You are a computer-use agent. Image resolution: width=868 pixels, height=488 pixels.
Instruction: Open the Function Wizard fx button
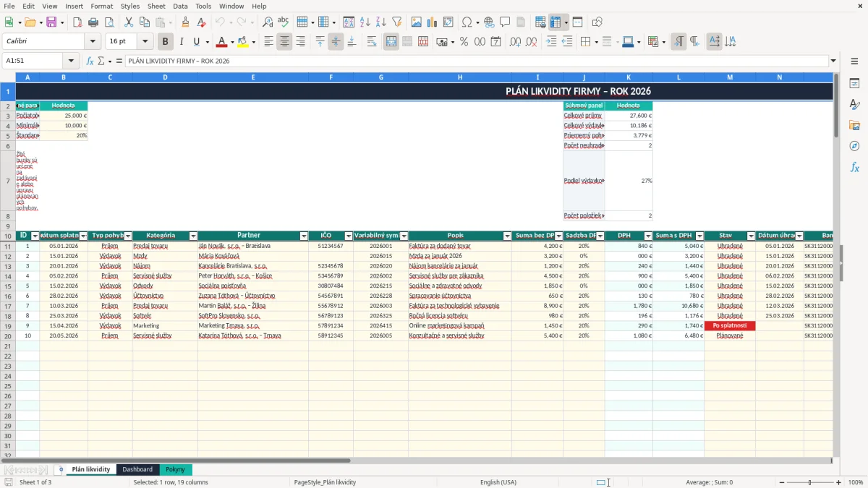coord(90,61)
